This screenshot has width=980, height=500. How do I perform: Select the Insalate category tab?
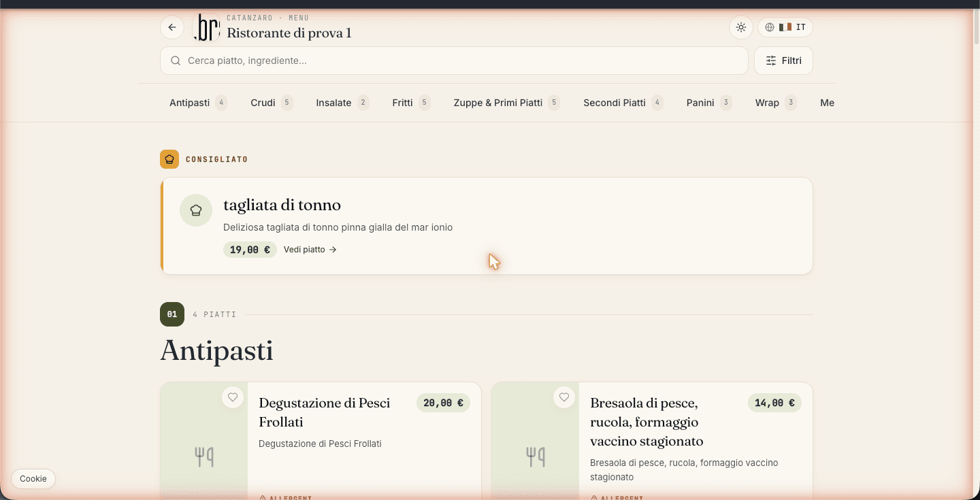click(x=342, y=103)
